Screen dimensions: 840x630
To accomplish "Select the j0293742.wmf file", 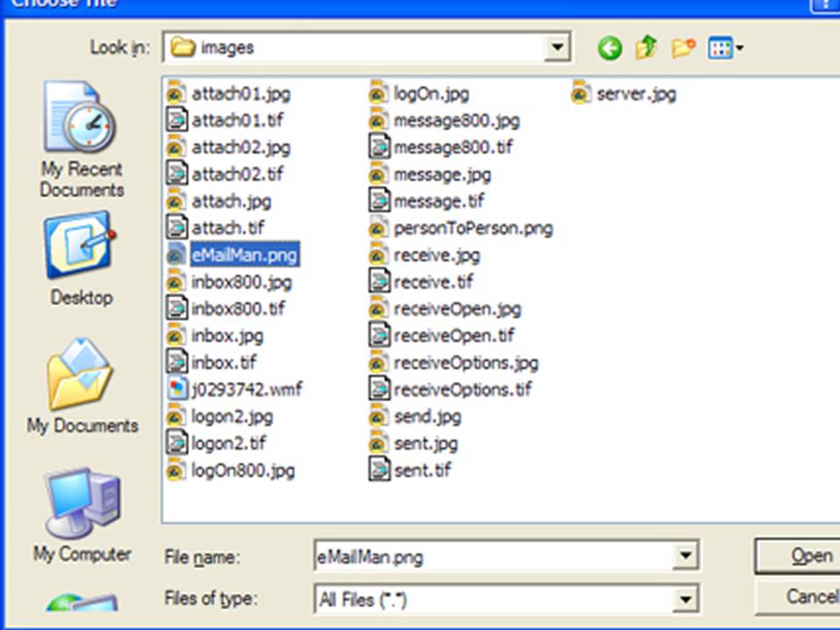I will (246, 389).
